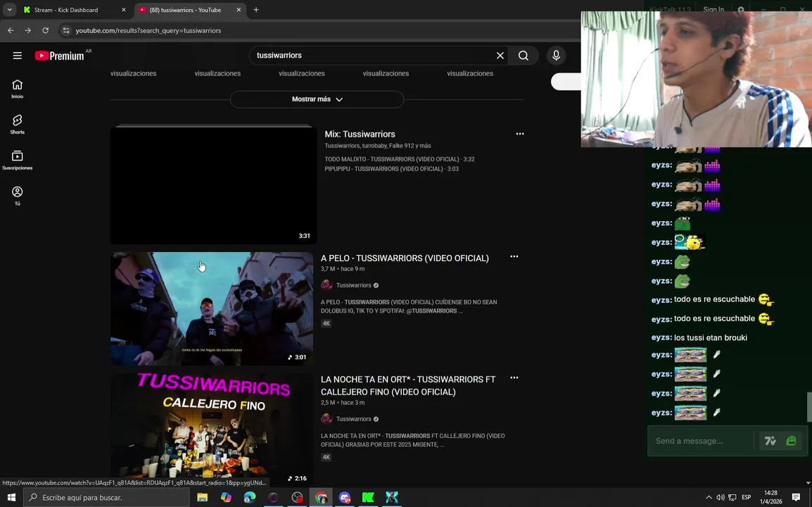Open Mix: Tussiwarriors playlist title

[360, 134]
